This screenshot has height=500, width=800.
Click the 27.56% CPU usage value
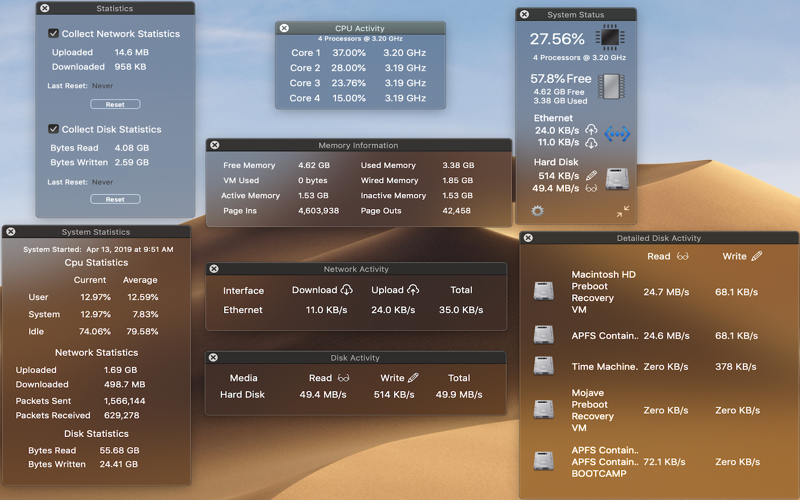click(557, 39)
